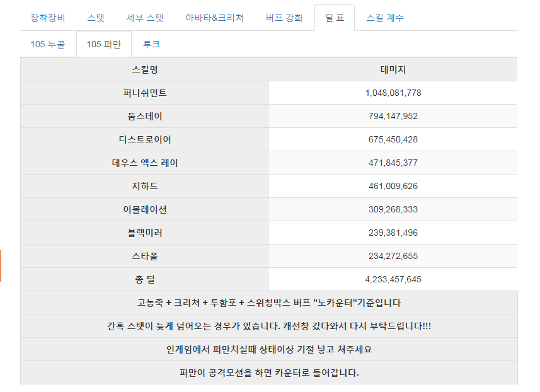
Task: Select the 지하드 skill name cell
Action: point(145,187)
